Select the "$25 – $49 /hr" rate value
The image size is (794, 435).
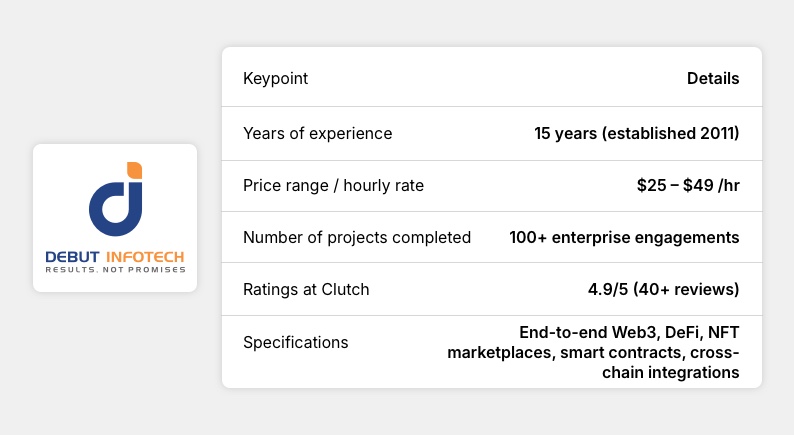[689, 185]
